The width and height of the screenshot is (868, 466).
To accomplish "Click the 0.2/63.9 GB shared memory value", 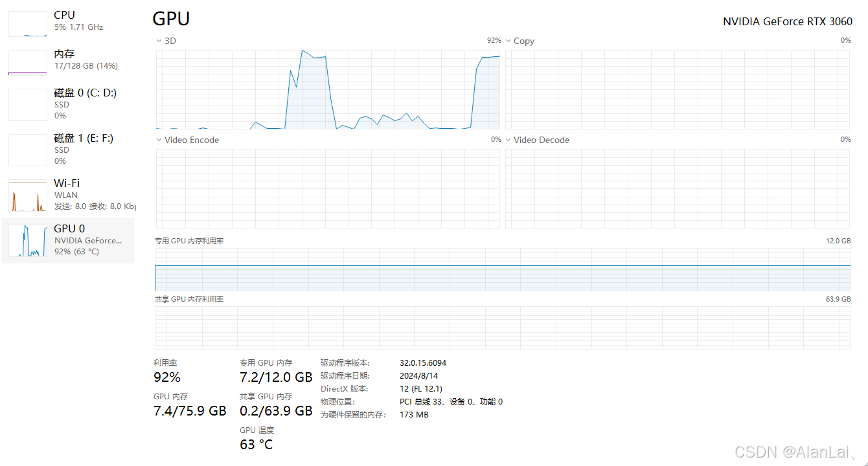I will pyautogui.click(x=276, y=410).
